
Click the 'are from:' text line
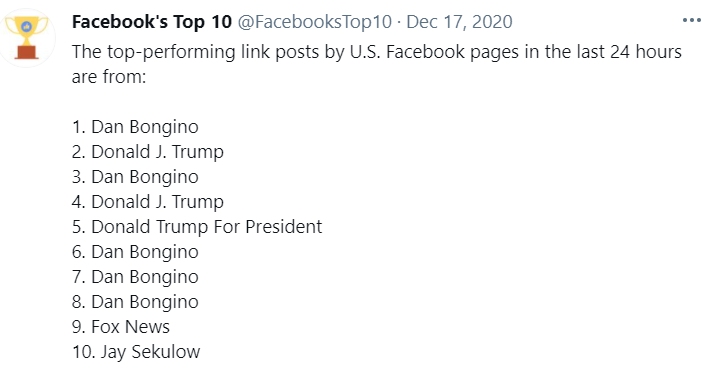109,77
